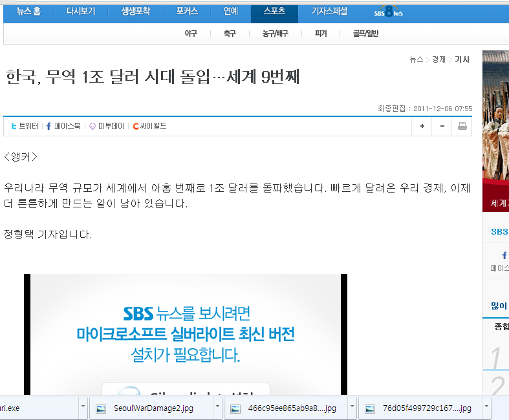Decrease article font size with minus button
The height and width of the screenshot is (420, 509).
click(x=442, y=126)
